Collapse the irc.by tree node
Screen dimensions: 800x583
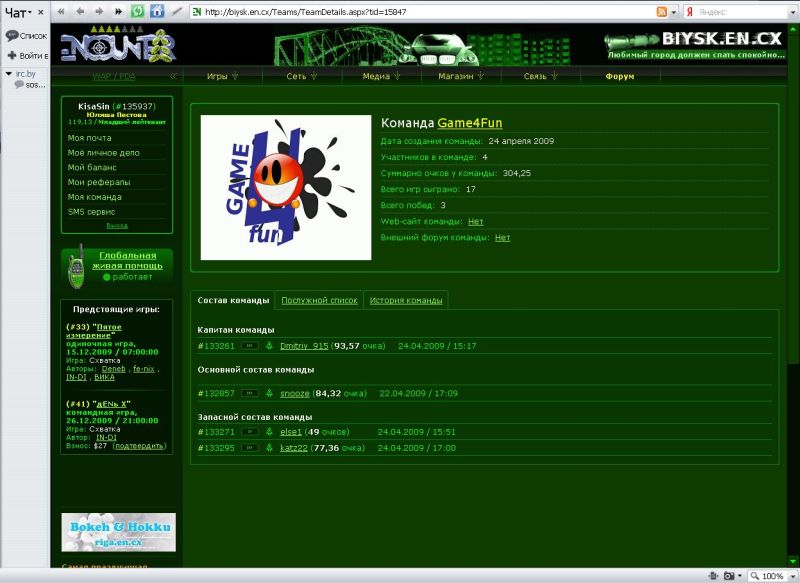(x=9, y=74)
